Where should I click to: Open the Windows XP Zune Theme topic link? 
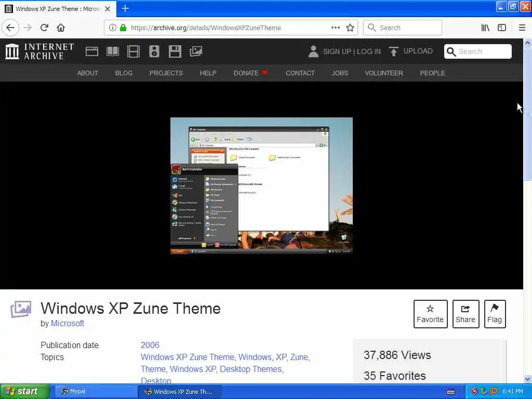pyautogui.click(x=187, y=357)
